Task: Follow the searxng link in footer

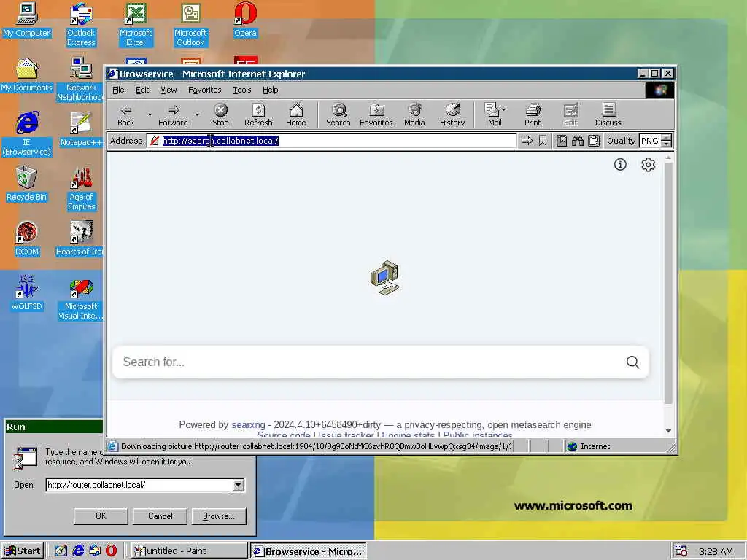Action: click(x=248, y=425)
